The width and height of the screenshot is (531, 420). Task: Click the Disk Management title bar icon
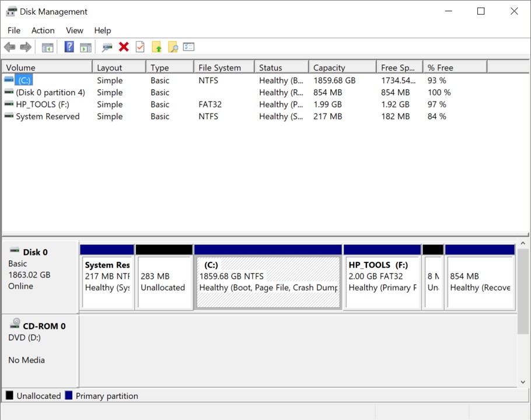[11, 12]
